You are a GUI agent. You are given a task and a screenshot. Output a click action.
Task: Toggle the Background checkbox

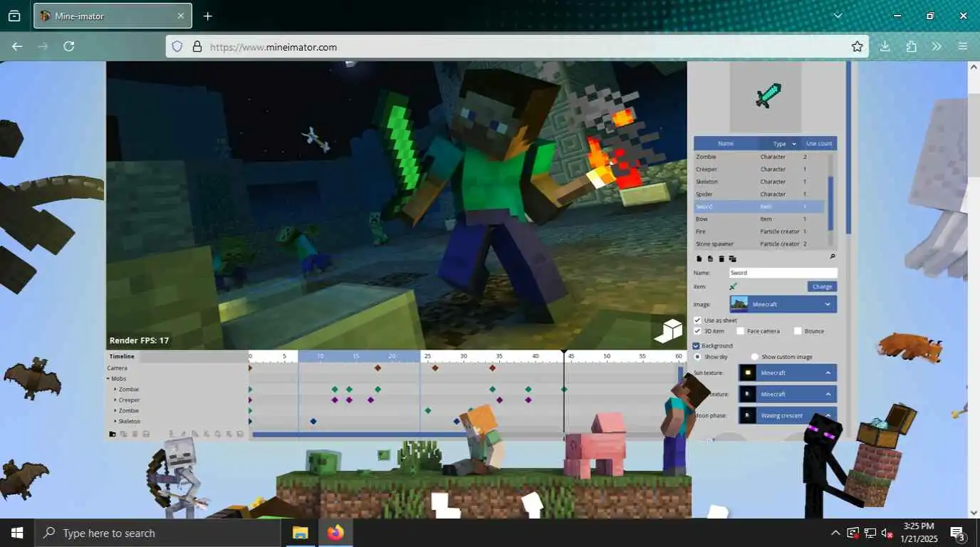(697, 346)
